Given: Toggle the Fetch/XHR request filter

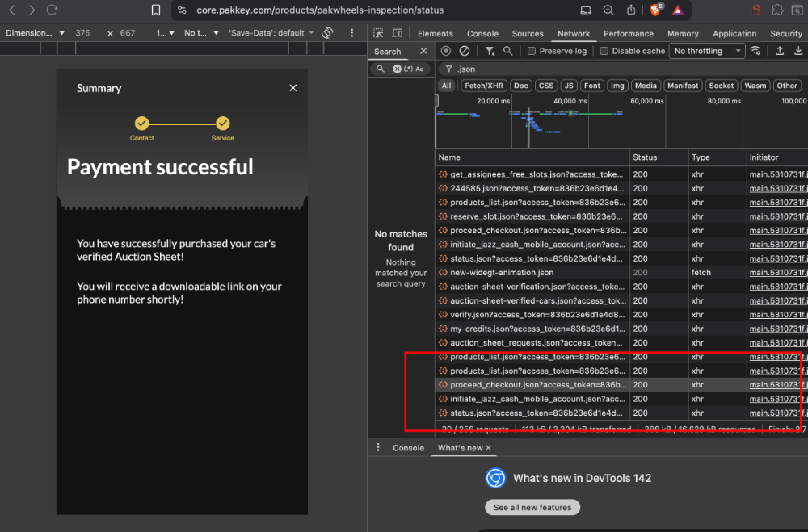Looking at the screenshot, I should (486, 86).
